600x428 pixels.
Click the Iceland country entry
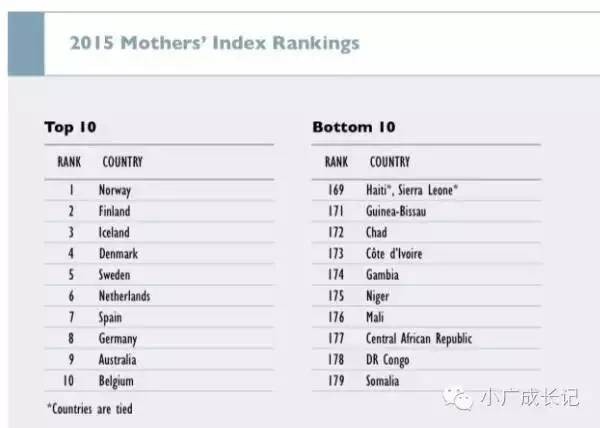(x=114, y=232)
